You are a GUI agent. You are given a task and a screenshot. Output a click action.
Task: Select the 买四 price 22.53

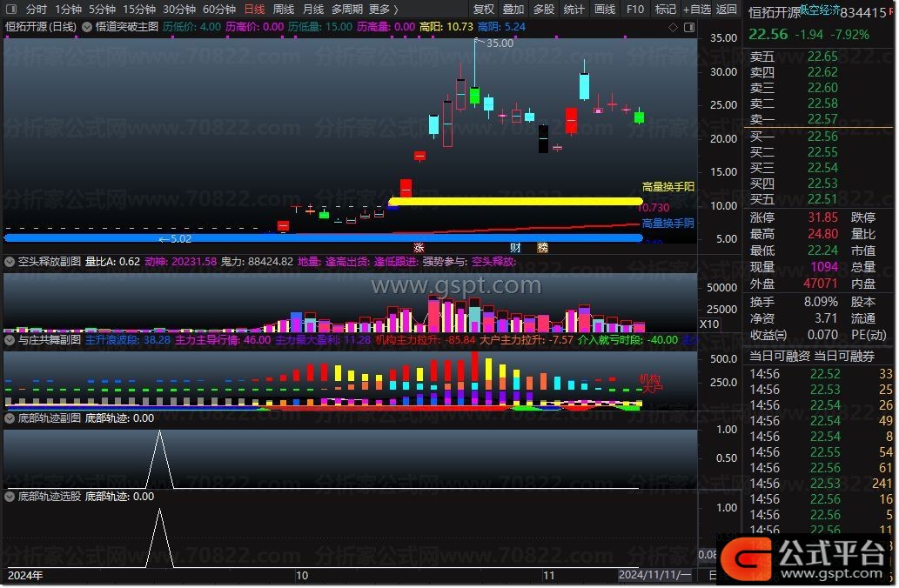[822, 184]
